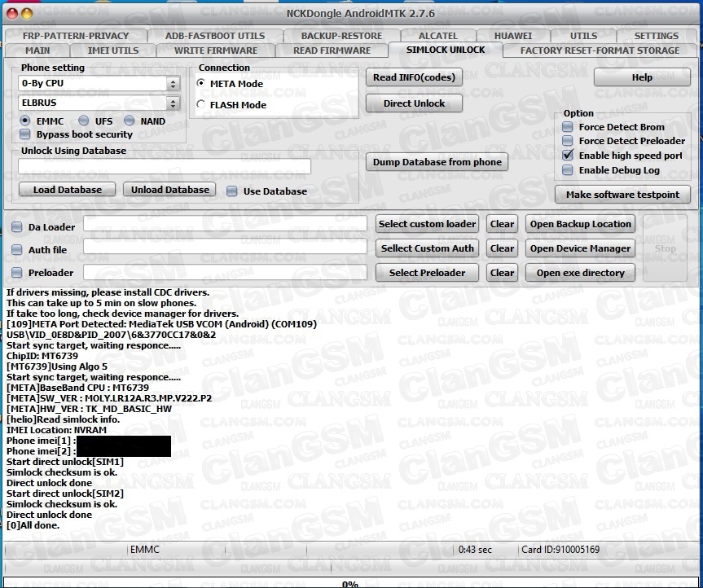Click the Load Database button
This screenshot has height=588, width=703.
[66, 189]
